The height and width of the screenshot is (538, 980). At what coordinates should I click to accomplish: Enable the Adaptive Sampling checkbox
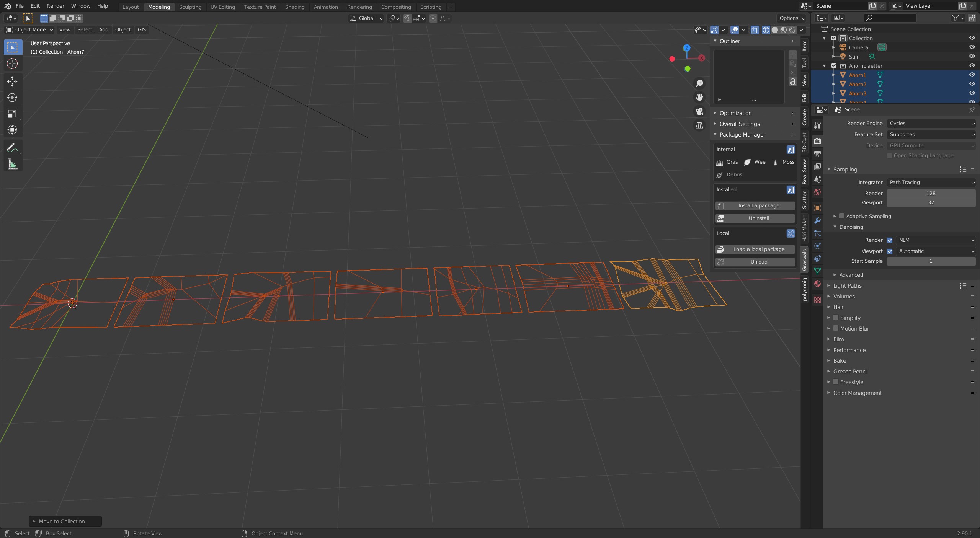841,216
